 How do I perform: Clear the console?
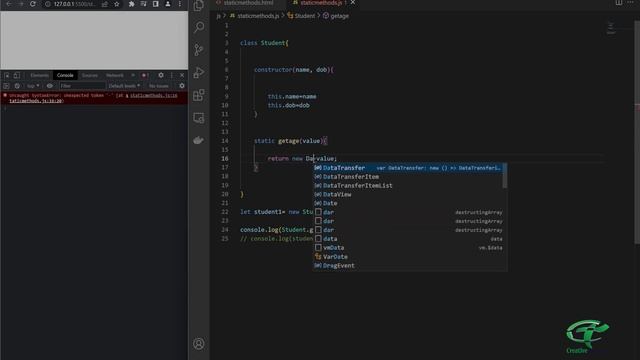(x=17, y=86)
